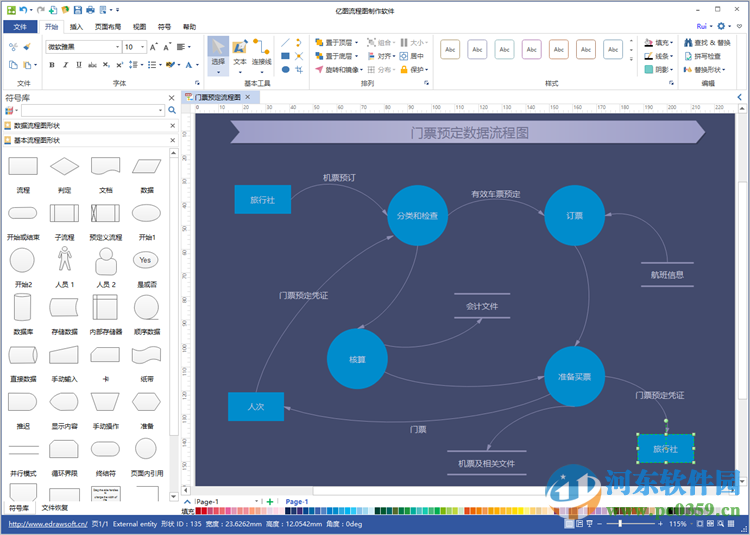Toggle Italic formatting
This screenshot has width=750, height=535.
66,65
